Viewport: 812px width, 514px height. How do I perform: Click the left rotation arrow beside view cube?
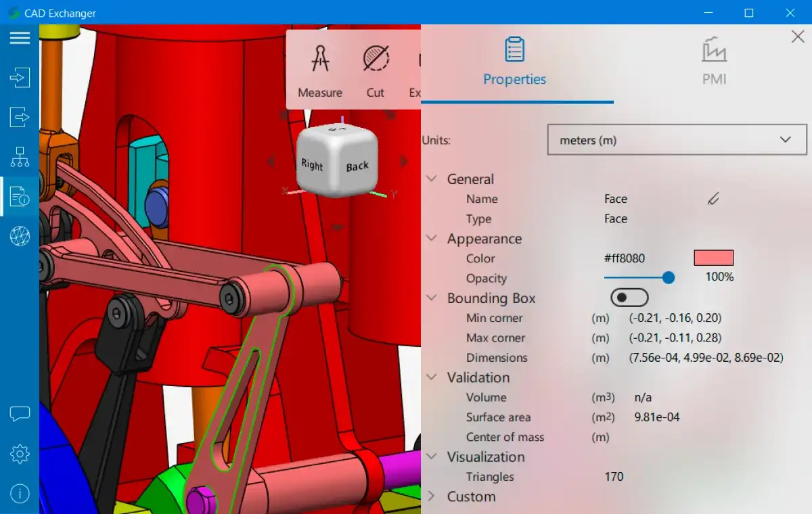271,162
